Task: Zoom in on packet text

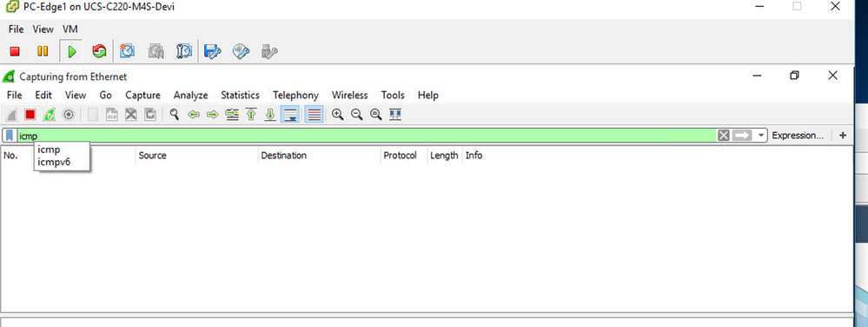Action: (338, 115)
